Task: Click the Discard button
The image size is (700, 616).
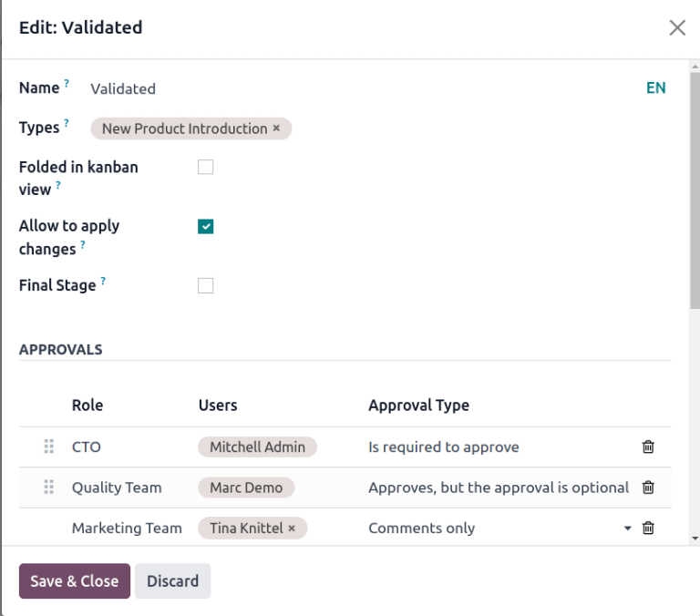Action: click(172, 581)
